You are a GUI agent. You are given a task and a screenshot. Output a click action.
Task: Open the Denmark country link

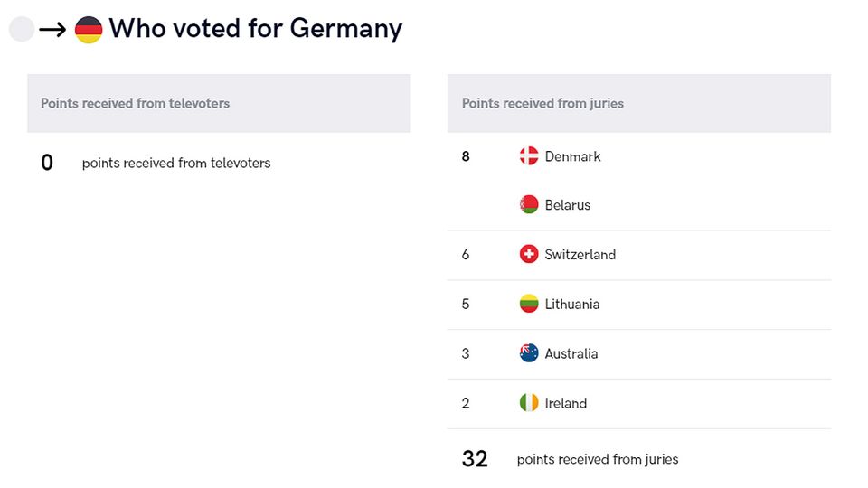point(572,156)
